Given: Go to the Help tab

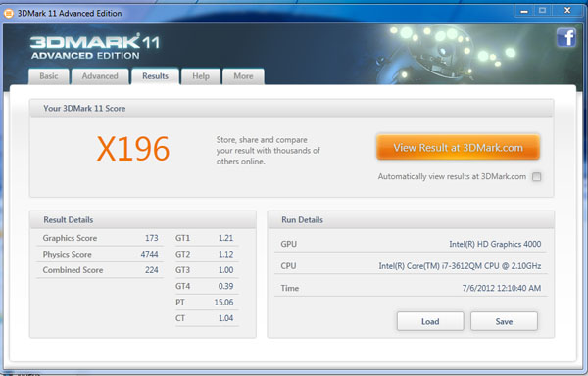Looking at the screenshot, I should pyautogui.click(x=201, y=76).
